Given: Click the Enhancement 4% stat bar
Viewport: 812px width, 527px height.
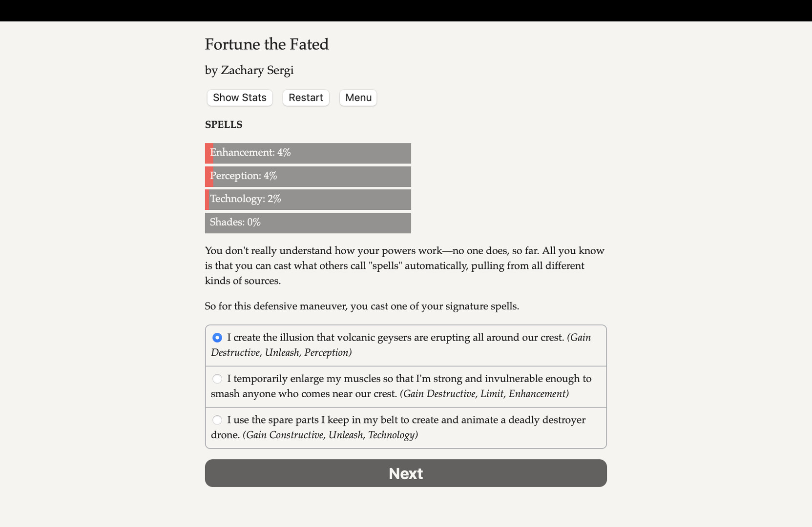Looking at the screenshot, I should coord(308,153).
